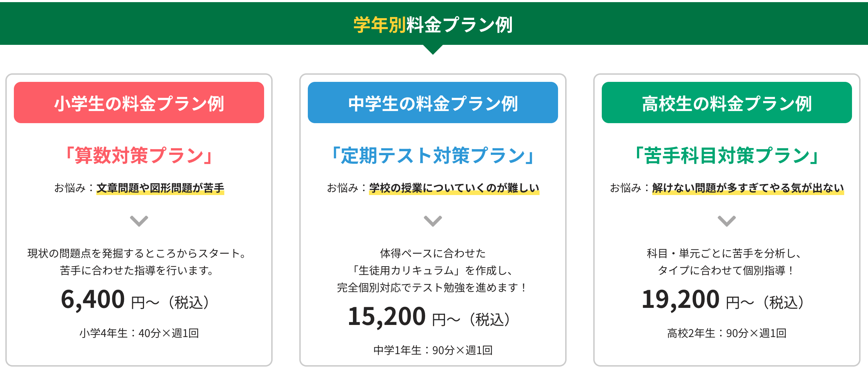The width and height of the screenshot is (868, 373).
Task: Click the 「算数対策プラン」 heading
Action: (139, 156)
